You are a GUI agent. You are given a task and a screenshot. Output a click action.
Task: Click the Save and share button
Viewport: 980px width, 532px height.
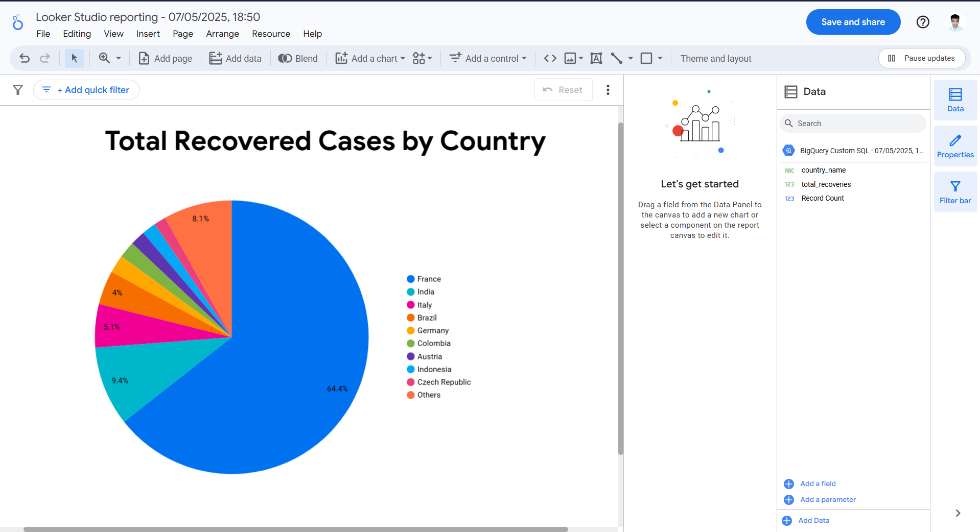coord(852,21)
